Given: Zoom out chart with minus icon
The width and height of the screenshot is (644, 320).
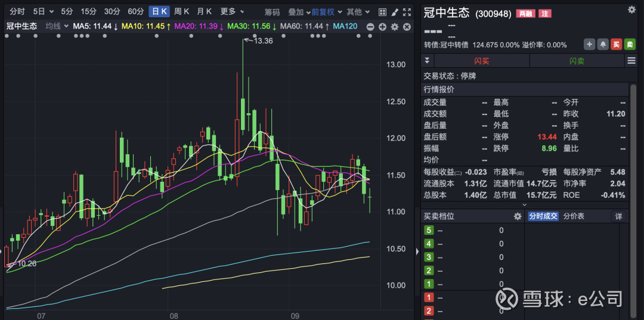Looking at the screenshot, I should point(370,27).
